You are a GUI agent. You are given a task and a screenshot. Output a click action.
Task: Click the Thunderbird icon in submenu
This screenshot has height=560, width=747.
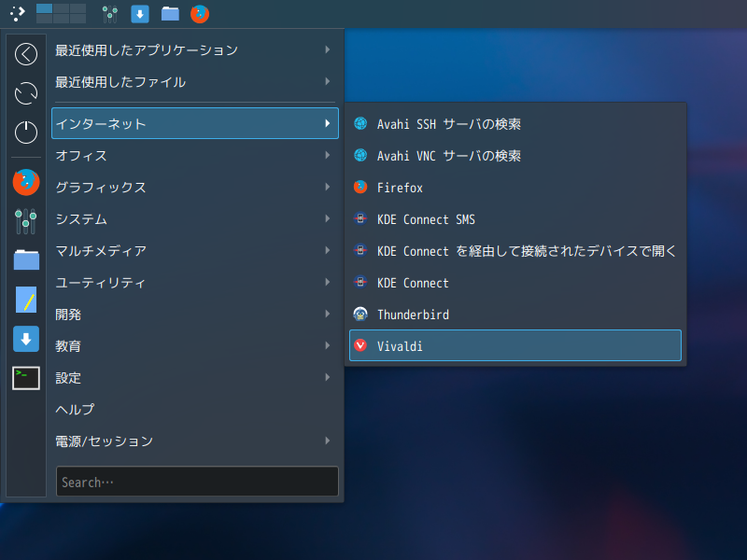click(x=360, y=314)
